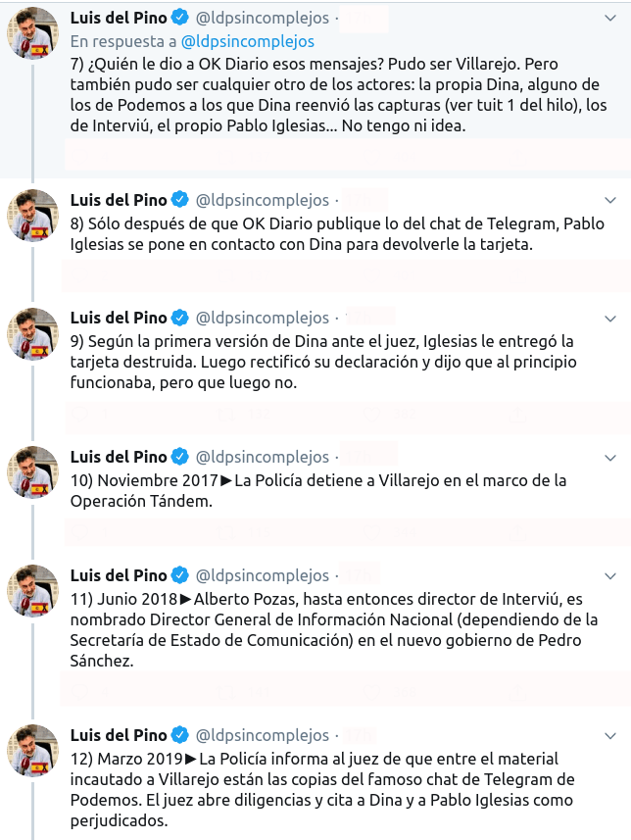Click the blue verified checkmark on tweet 8

[x=180, y=199]
